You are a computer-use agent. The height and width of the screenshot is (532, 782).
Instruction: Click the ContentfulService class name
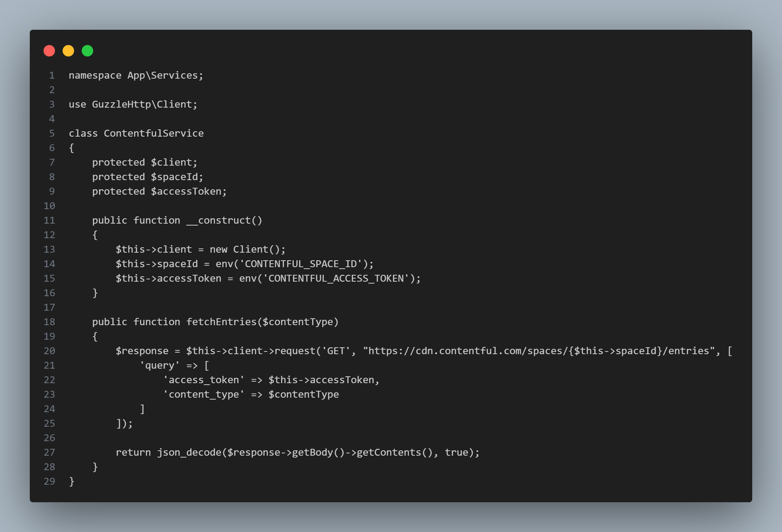153,134
